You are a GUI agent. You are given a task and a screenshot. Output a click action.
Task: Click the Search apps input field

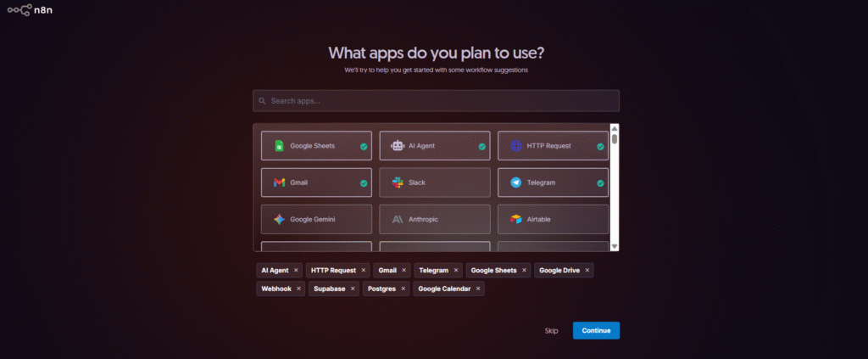click(436, 101)
